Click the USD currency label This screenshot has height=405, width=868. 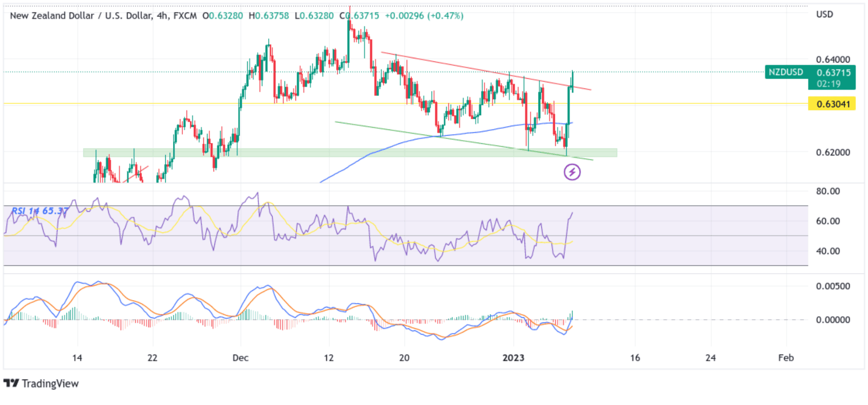pyautogui.click(x=825, y=14)
